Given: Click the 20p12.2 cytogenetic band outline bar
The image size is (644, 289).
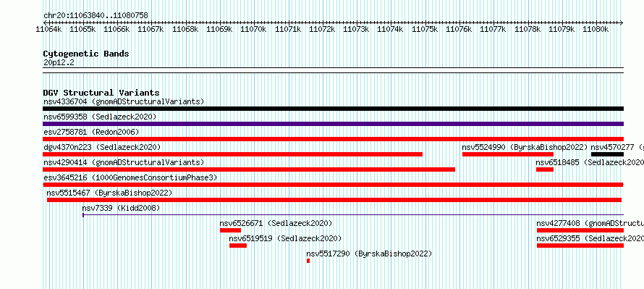Looking at the screenshot, I should point(333,70).
